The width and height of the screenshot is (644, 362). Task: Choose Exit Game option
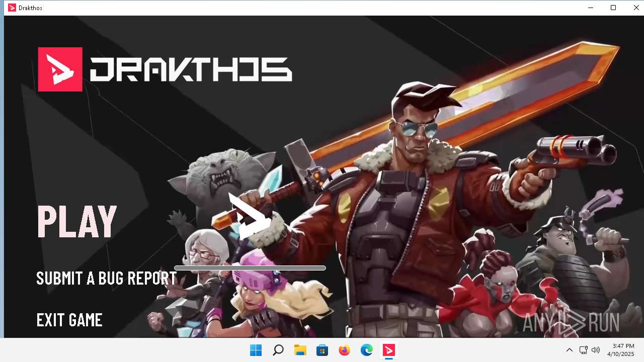coord(69,320)
